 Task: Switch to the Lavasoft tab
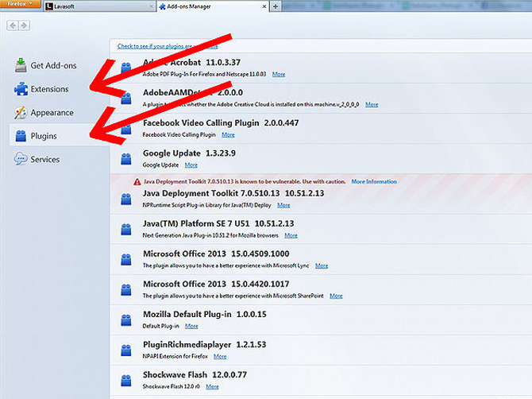click(100, 6)
